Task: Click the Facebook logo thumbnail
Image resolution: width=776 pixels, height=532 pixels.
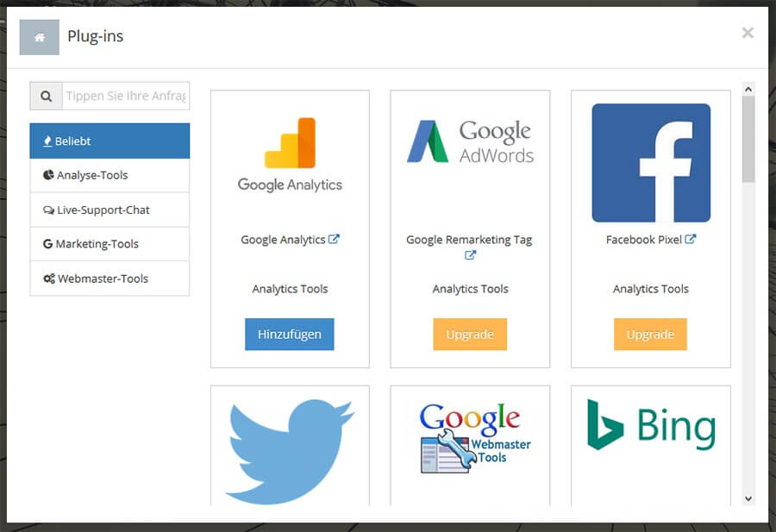Action: pos(651,163)
